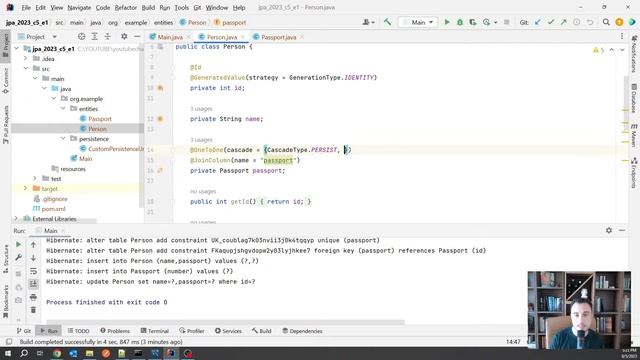Image resolution: width=640 pixels, height=360 pixels.
Task: Open the File menu
Action: click(26, 8)
